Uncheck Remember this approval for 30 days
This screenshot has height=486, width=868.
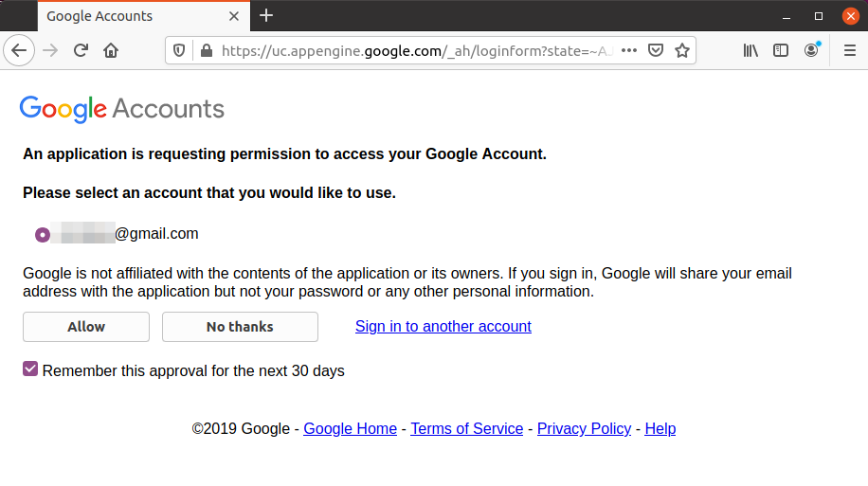[30, 369]
